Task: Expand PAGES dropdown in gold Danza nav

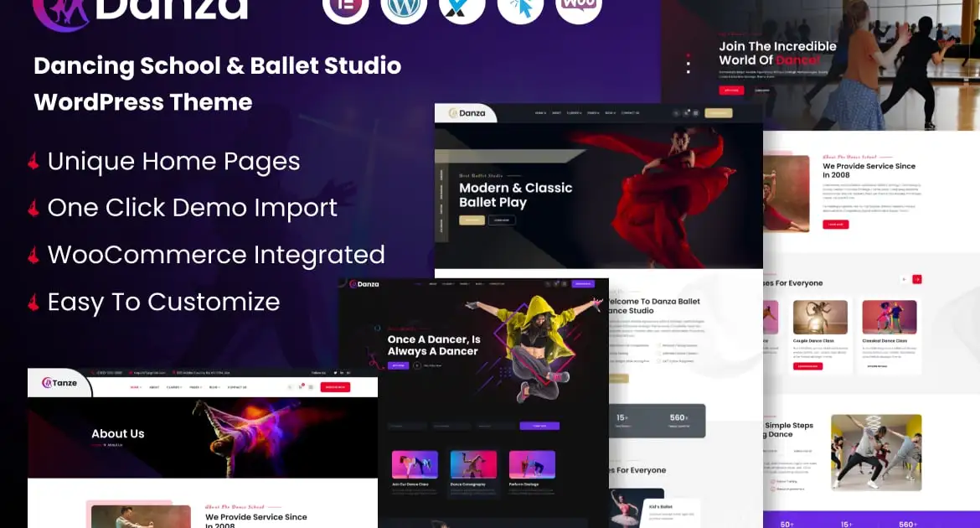Action: 593,113
